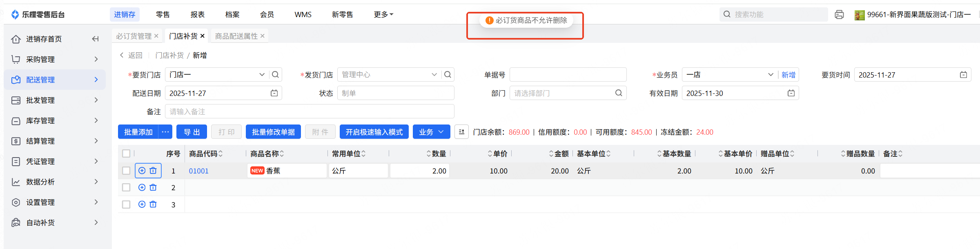
Task: Toggle the select-all checkbox in table header
Action: [x=126, y=153]
